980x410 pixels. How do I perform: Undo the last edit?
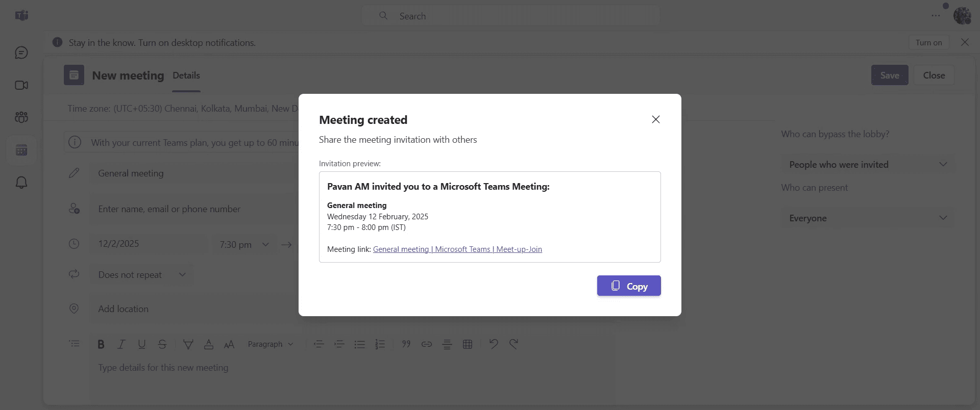tap(494, 344)
